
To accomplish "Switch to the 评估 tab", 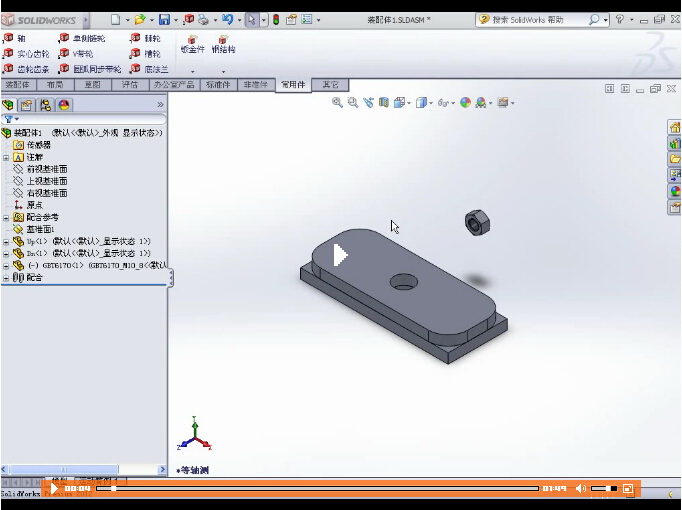I will point(130,85).
